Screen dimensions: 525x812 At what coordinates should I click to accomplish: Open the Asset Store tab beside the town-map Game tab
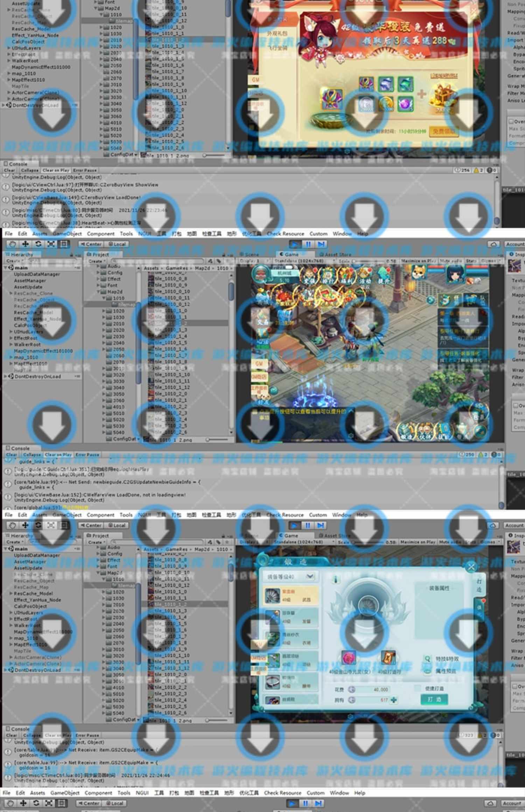tap(335, 254)
